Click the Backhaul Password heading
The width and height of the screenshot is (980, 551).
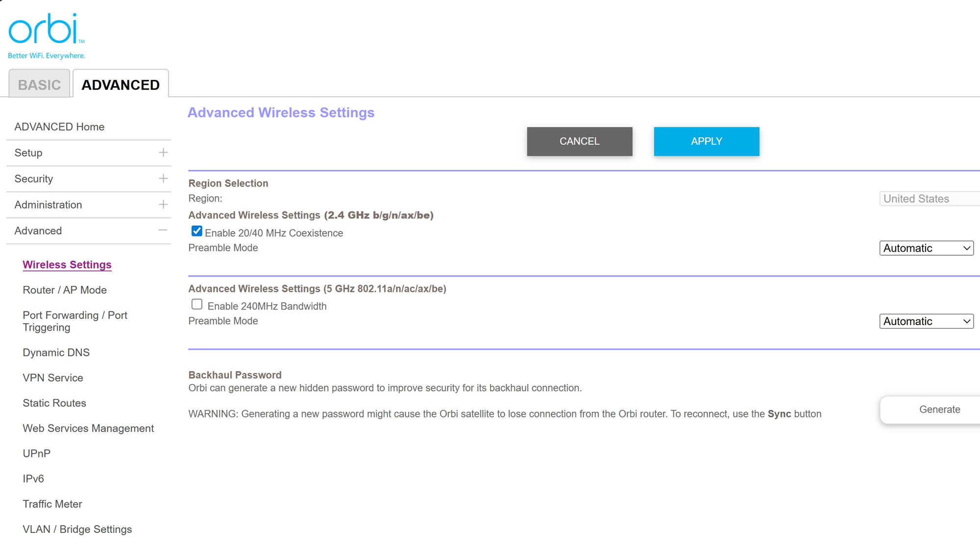(x=235, y=375)
